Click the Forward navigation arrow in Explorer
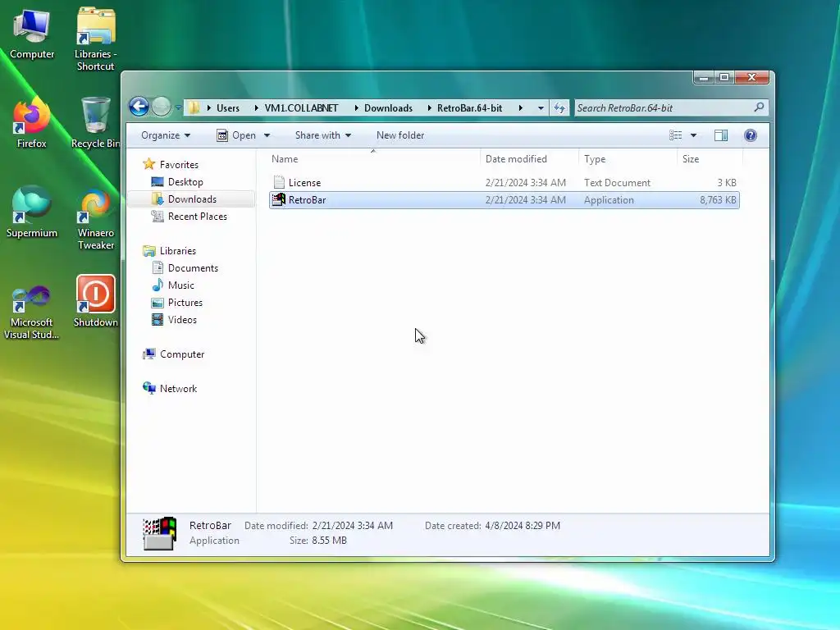 click(x=162, y=107)
